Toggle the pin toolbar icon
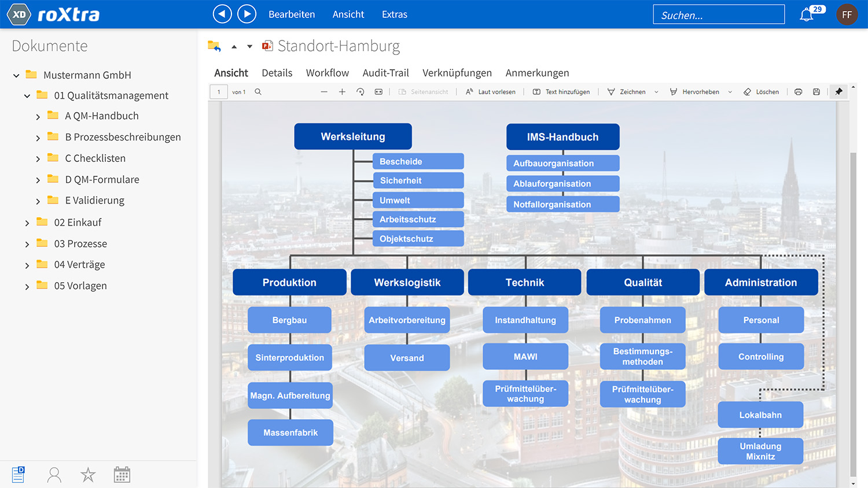This screenshot has width=868, height=488. 839,91
